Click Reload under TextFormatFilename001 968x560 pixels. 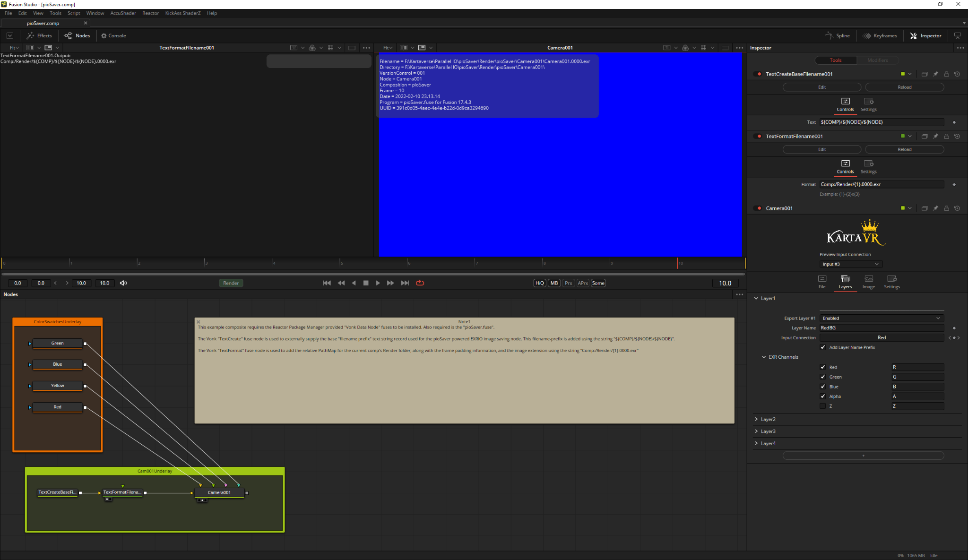click(904, 149)
